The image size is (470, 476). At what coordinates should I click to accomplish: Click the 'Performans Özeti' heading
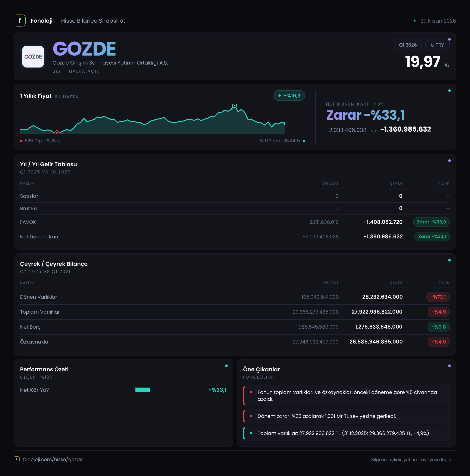pyautogui.click(x=44, y=369)
